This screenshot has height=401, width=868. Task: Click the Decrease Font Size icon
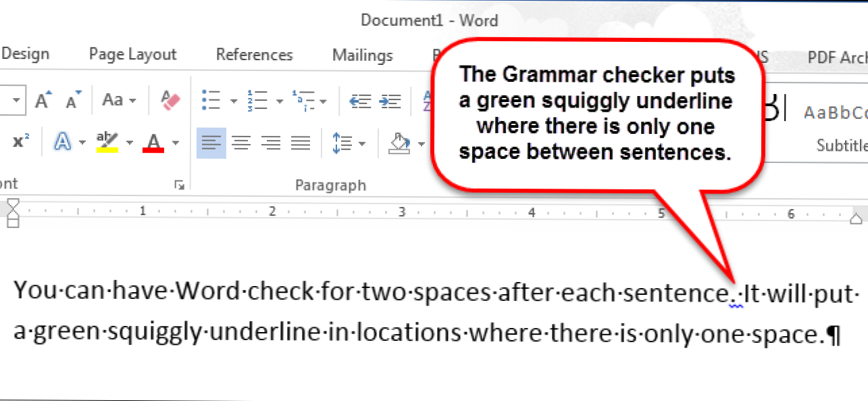point(73,101)
